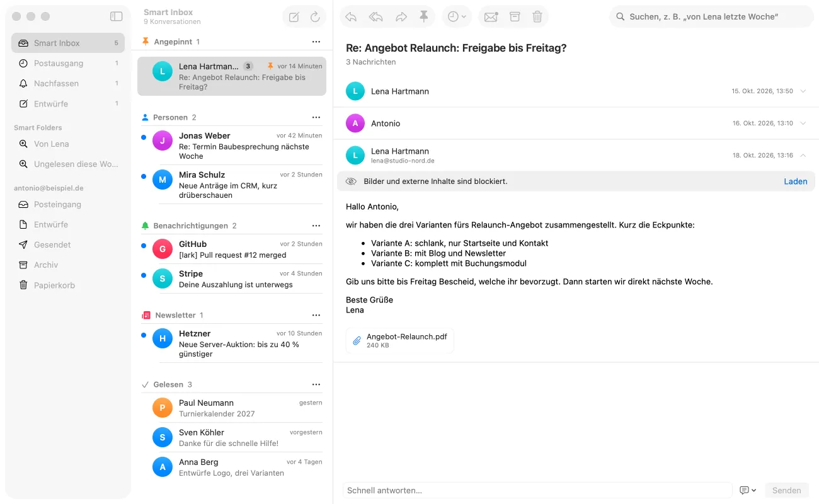Click the Senden button
This screenshot has height=504, width=819.
click(x=787, y=490)
